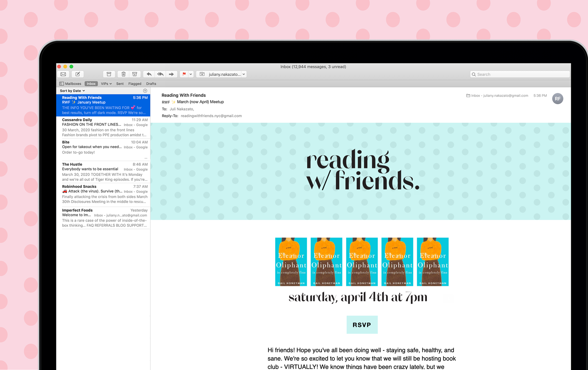The height and width of the screenshot is (370, 588).
Task: Click the readingwithfriends.nyc@gmail.com reply-to address
Action: [x=211, y=116]
